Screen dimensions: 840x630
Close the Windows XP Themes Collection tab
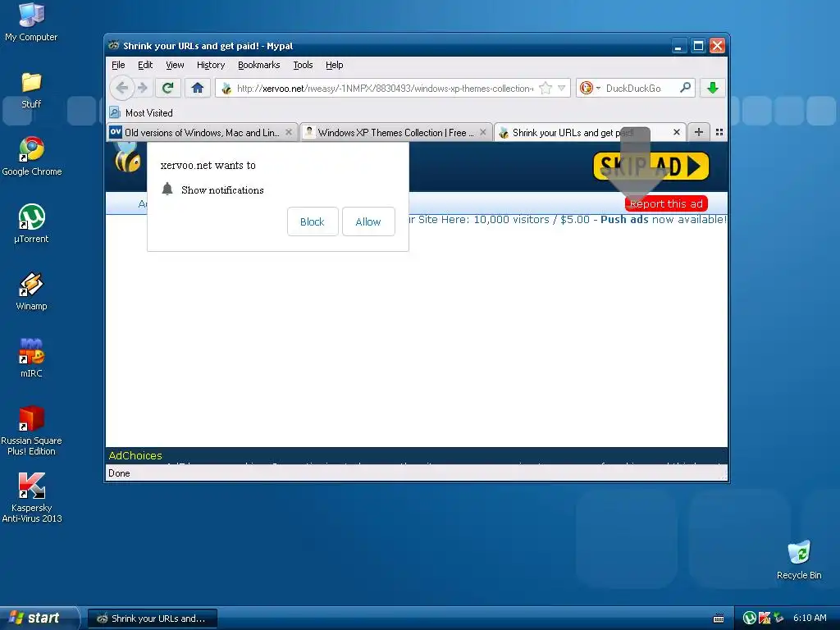coord(482,132)
